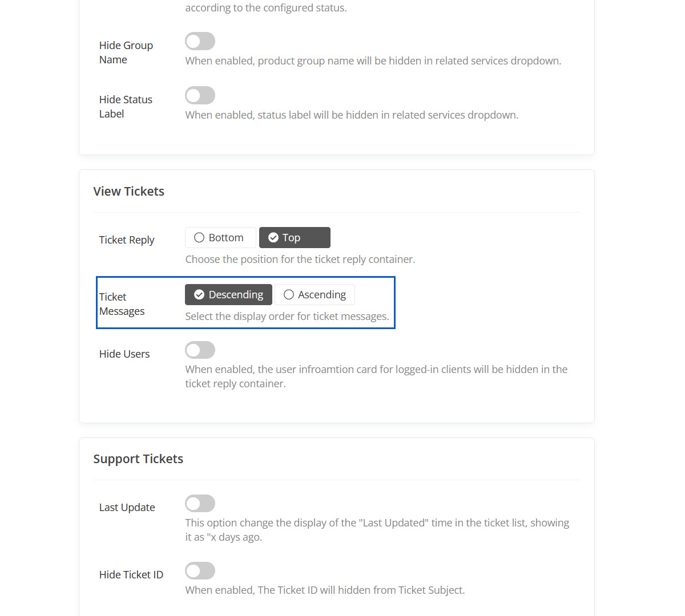Click the Hide Group Name label text
This screenshot has height=616, width=685.
pyautogui.click(x=126, y=52)
